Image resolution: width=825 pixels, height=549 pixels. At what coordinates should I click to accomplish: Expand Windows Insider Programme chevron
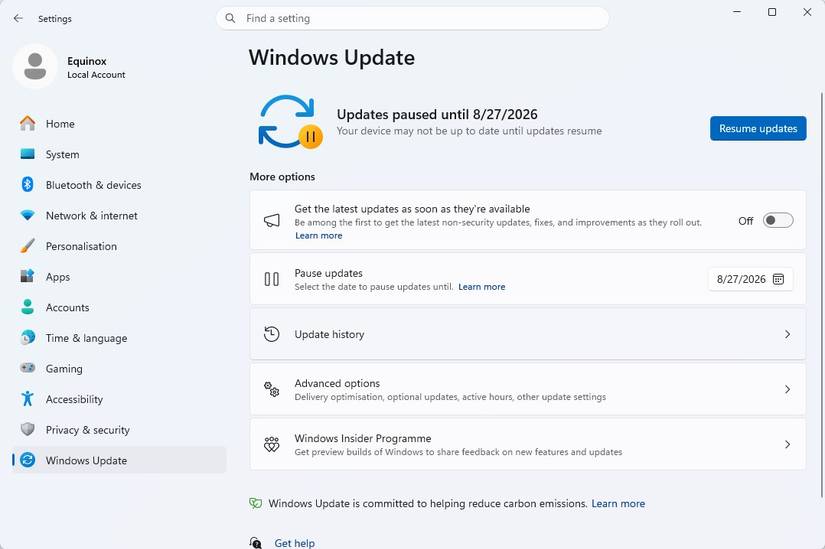[x=787, y=445]
